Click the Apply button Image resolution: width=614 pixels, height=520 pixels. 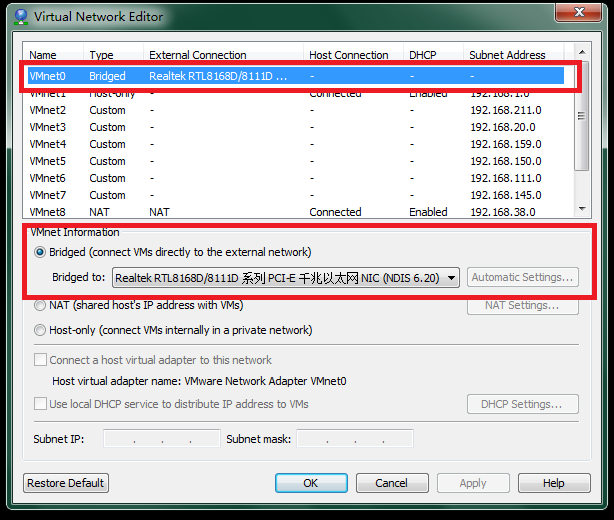[473, 483]
